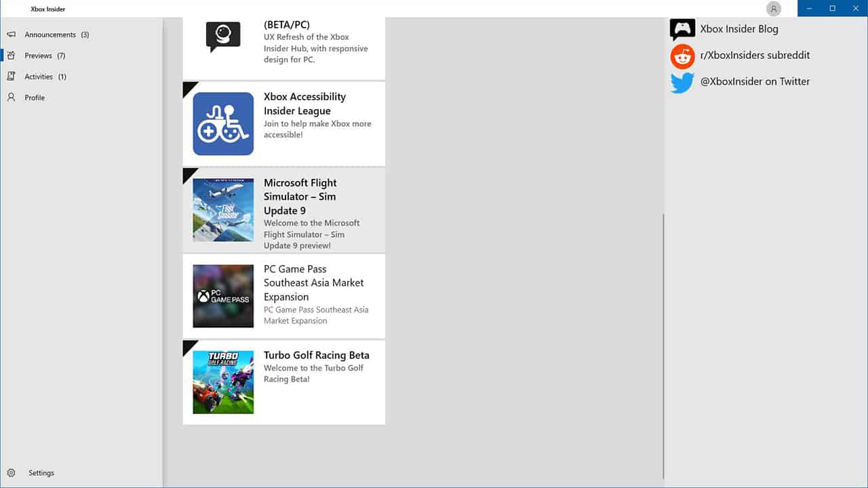
Task: Click the Profile person icon
Action: point(11,98)
